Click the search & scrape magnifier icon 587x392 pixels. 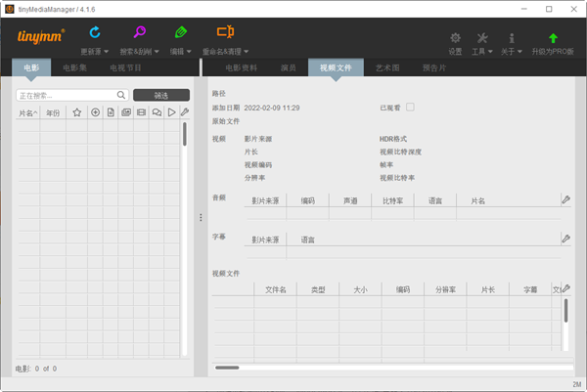[x=139, y=32]
